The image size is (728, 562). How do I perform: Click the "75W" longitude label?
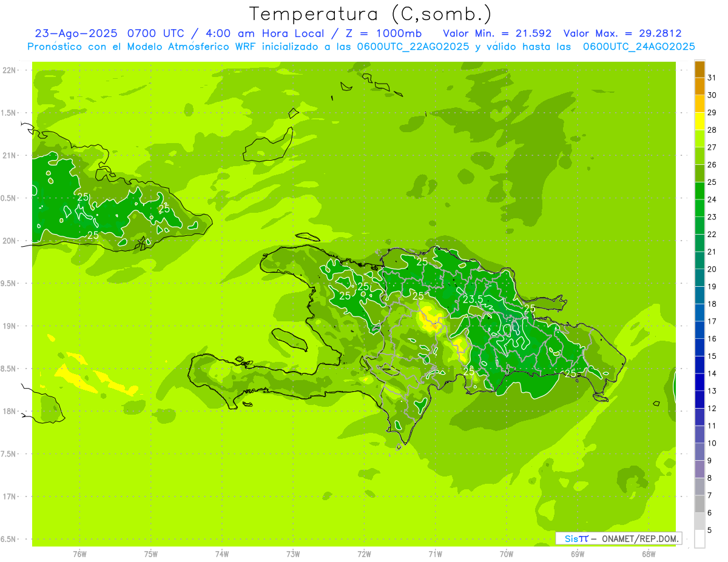[x=151, y=554]
